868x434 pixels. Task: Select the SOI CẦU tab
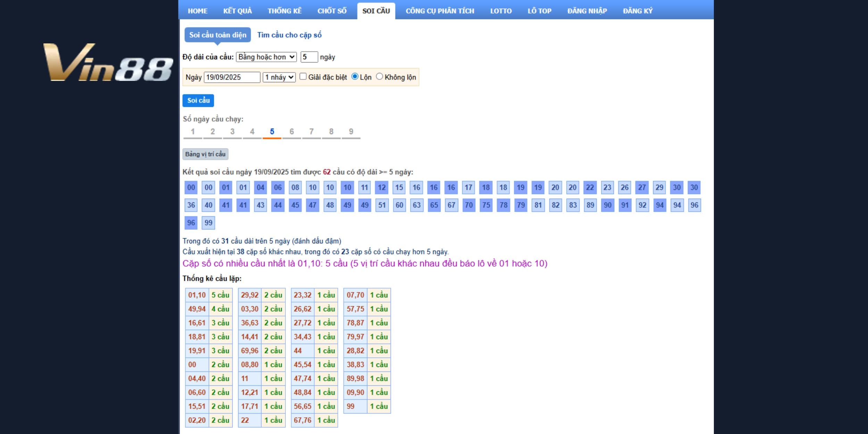pyautogui.click(x=376, y=11)
